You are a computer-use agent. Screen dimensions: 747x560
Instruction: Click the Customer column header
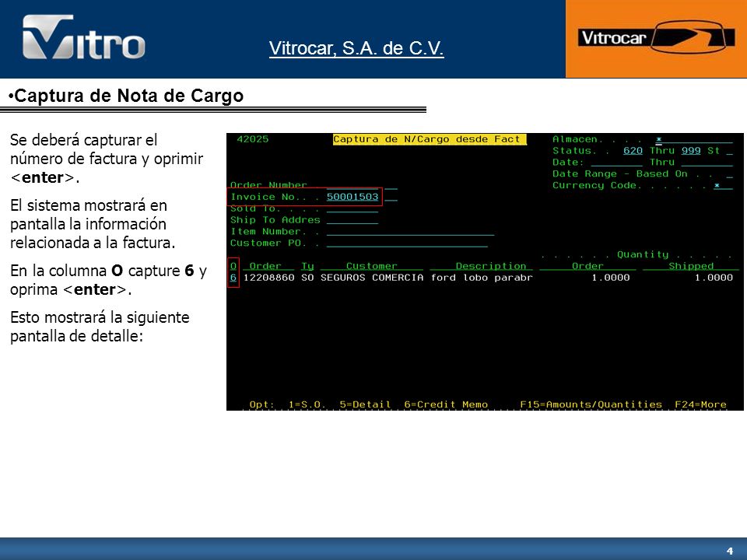[372, 266]
